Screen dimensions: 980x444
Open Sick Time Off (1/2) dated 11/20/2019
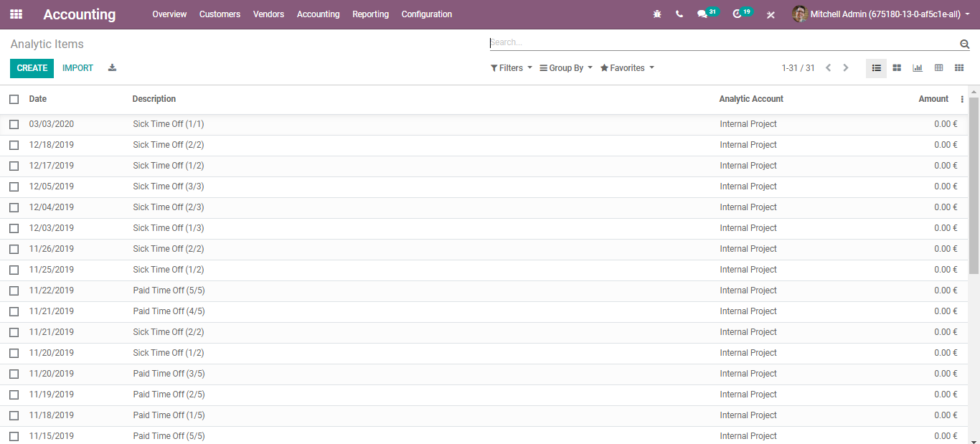coord(169,353)
